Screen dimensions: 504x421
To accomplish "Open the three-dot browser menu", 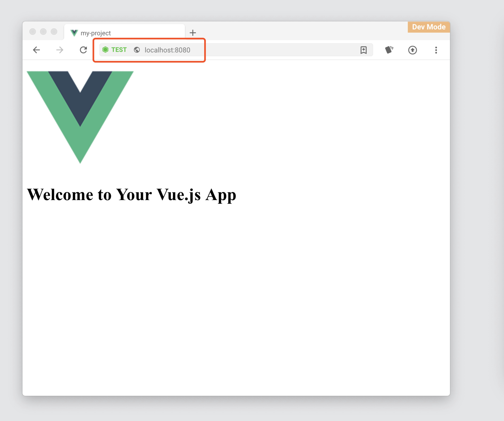I will click(x=436, y=50).
